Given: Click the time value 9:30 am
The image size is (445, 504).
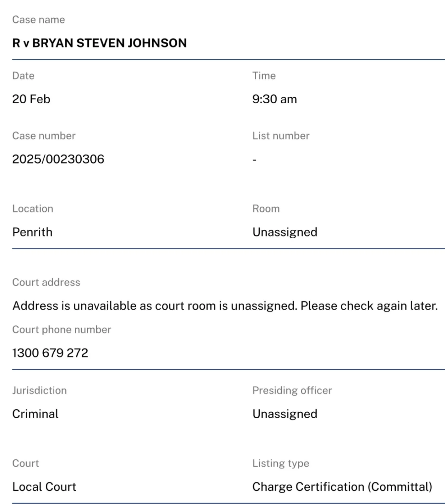Looking at the screenshot, I should [x=274, y=99].
